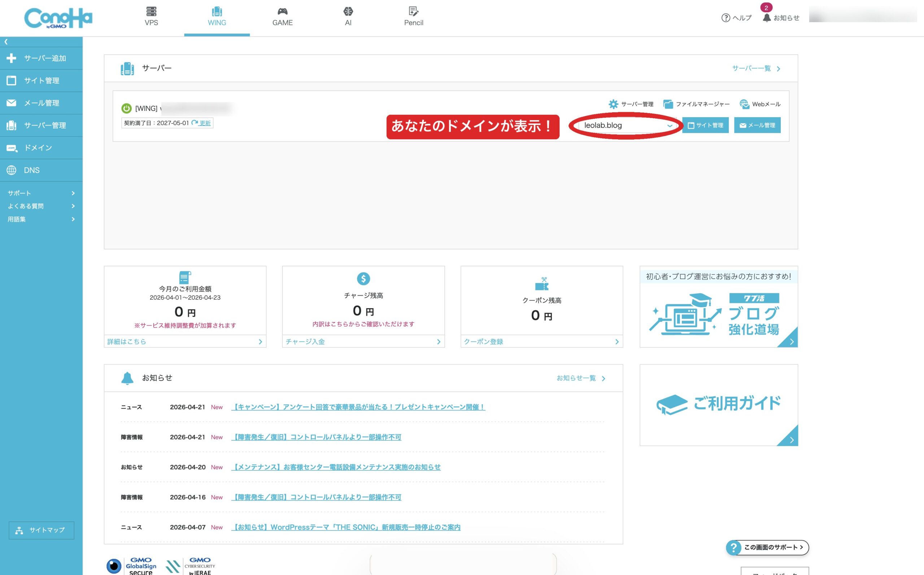The image size is (924, 575).
Task: Click the 今月のご利用金額 bill icon
Action: point(185,277)
